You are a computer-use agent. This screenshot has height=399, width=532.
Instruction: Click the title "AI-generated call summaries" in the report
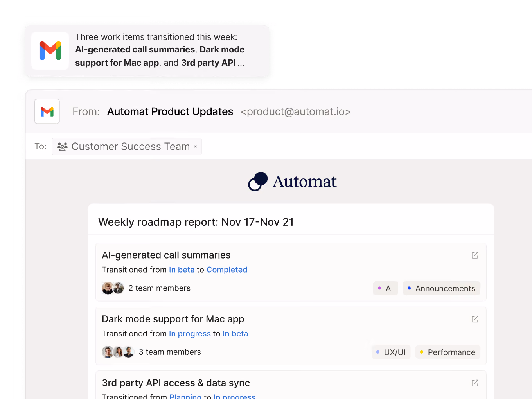[166, 255]
